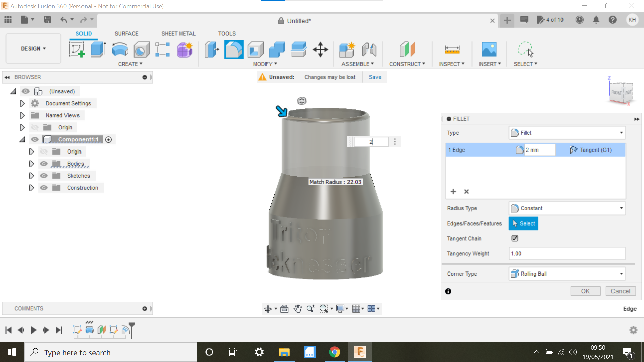Toggle the Tangent Chain checkbox
Screen dimensions: 644x362
point(515,238)
